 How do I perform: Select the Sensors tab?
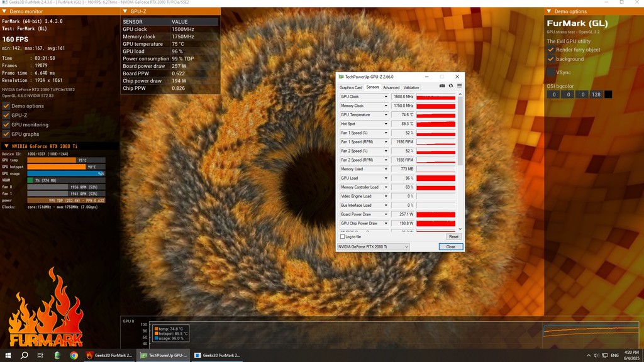tap(372, 87)
